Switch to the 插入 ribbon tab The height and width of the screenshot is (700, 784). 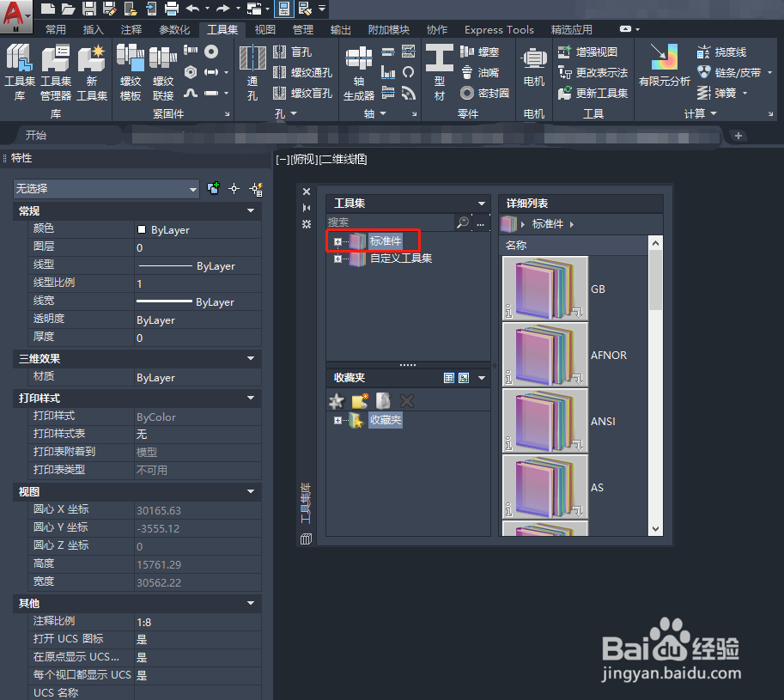[93, 29]
